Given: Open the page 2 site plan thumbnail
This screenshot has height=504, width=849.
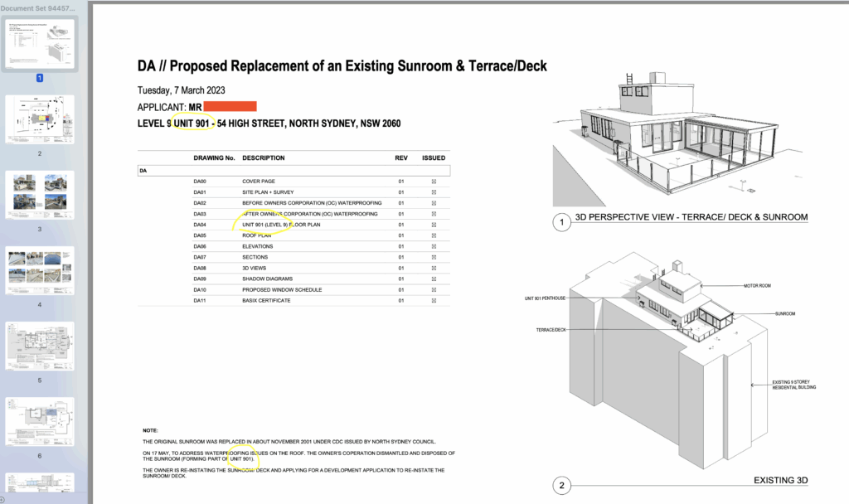Looking at the screenshot, I should tap(40, 119).
